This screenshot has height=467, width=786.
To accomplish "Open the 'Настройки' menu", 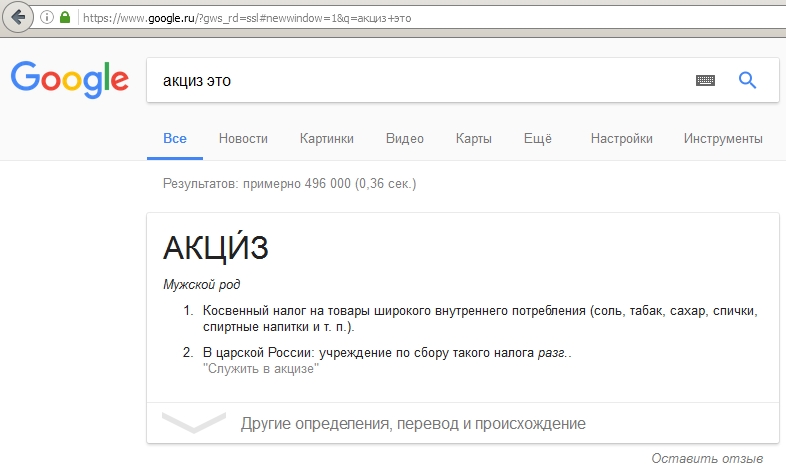I will pos(622,139).
